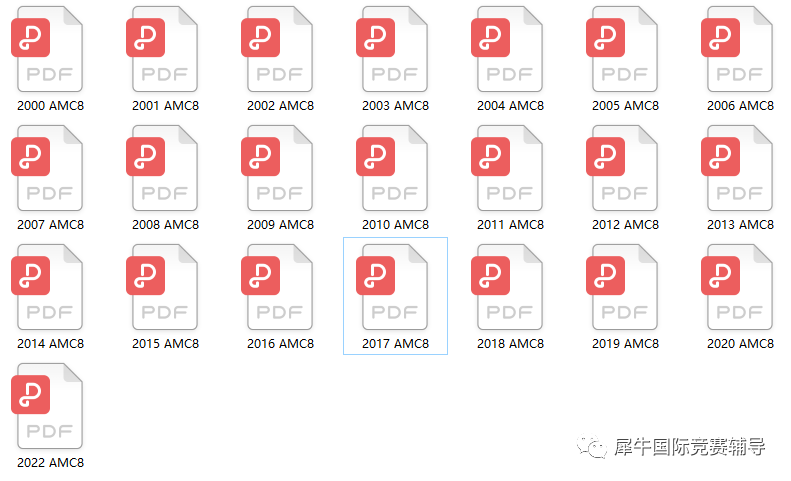Screen dimensions: 791x481
Task: Select the label "2018 AMC8"
Action: [511, 344]
